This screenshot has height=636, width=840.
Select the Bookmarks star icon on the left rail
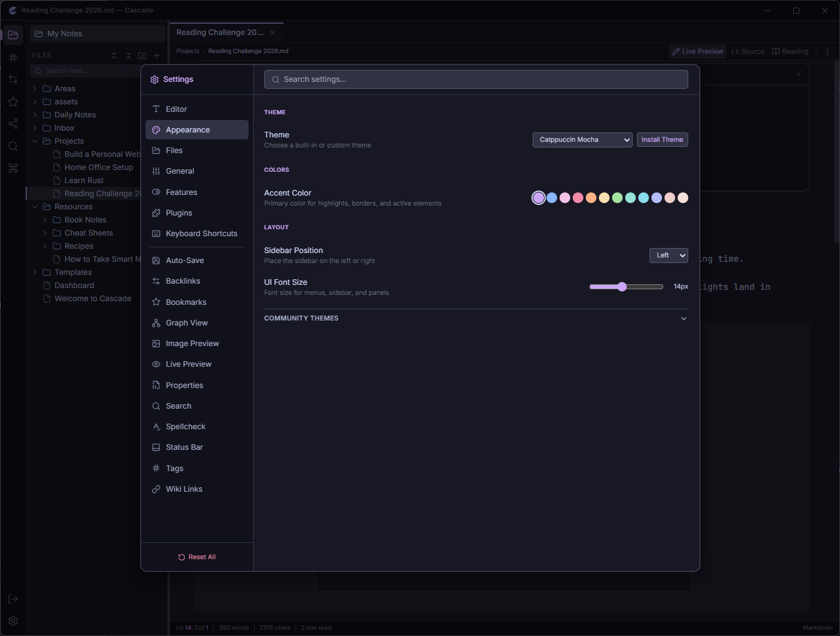pyautogui.click(x=12, y=101)
